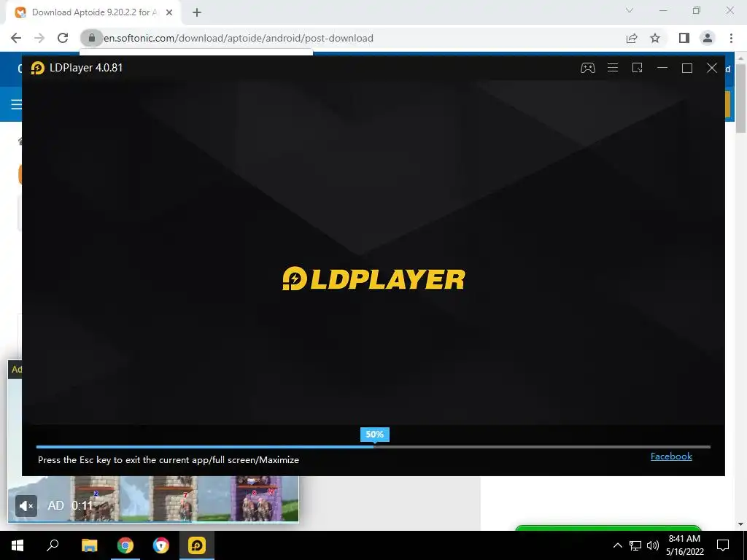Click the 50% progress indicator label
747x560 pixels.
(374, 435)
